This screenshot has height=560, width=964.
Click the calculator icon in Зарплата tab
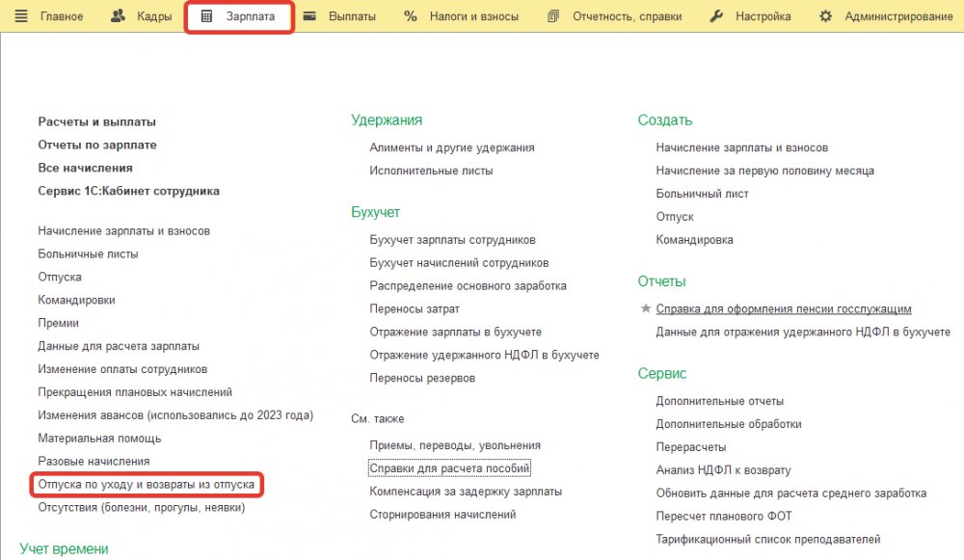pyautogui.click(x=206, y=16)
